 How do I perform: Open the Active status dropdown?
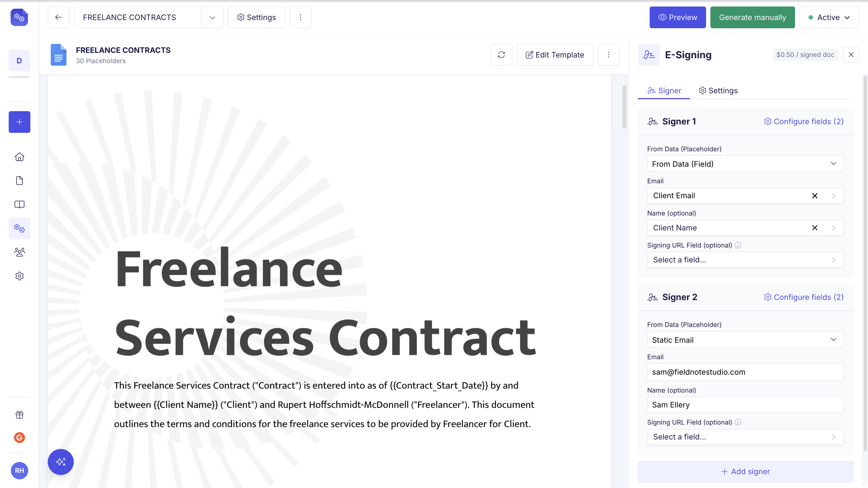(829, 17)
